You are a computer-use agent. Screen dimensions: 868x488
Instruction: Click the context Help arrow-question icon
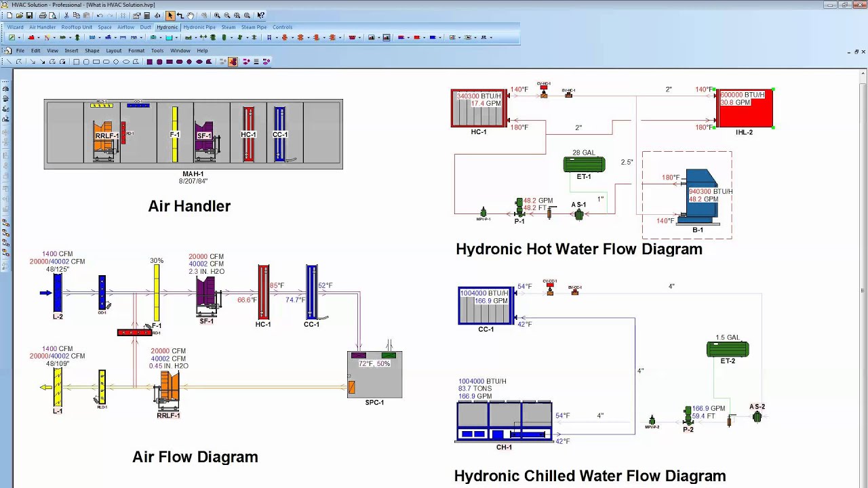click(260, 16)
